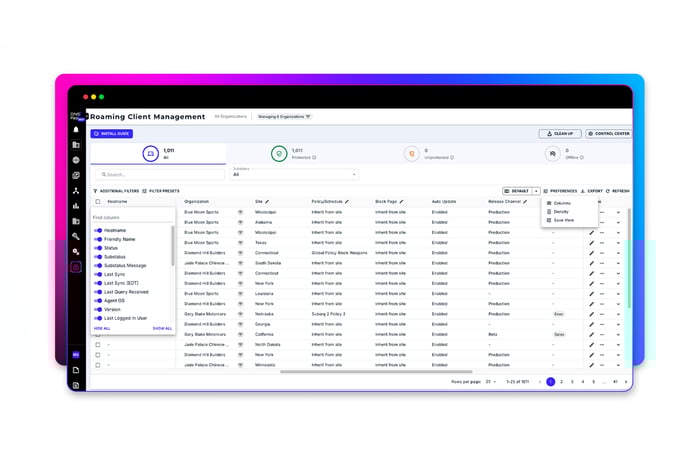Click edit pencil on the California row
Viewport: 700px width, 467px height.
pos(592,335)
